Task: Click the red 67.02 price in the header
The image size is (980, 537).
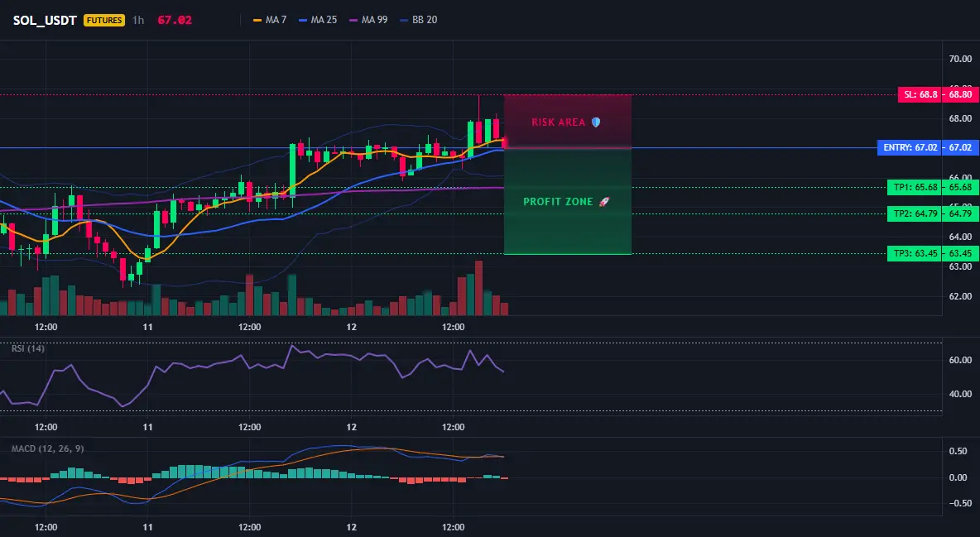Action: pos(175,20)
